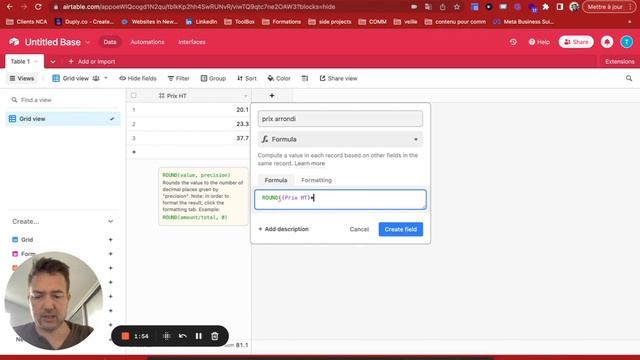Open recorder drag handle grid icon
The image size is (640, 360).
tap(166, 336)
